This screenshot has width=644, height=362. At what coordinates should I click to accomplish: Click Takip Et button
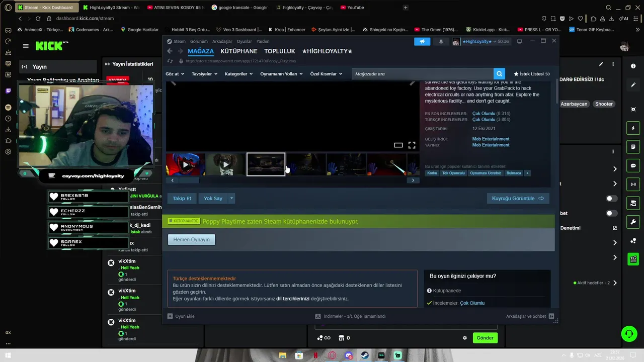coord(182,199)
